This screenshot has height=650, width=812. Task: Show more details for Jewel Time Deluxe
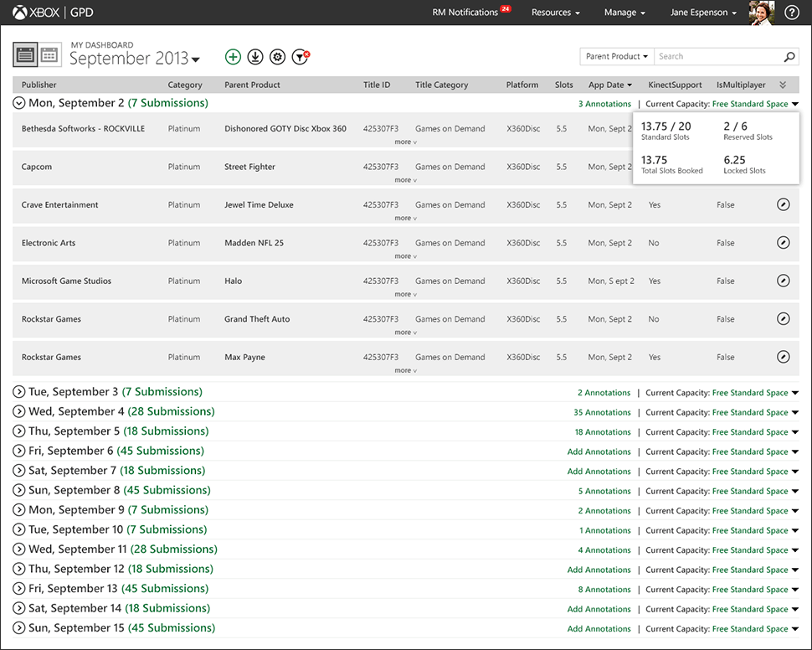click(405, 219)
